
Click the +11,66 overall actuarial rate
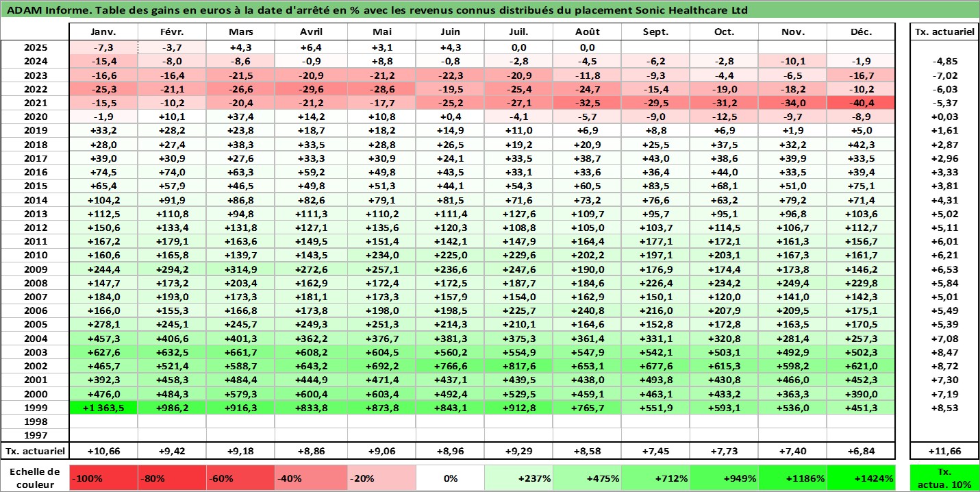point(944,451)
